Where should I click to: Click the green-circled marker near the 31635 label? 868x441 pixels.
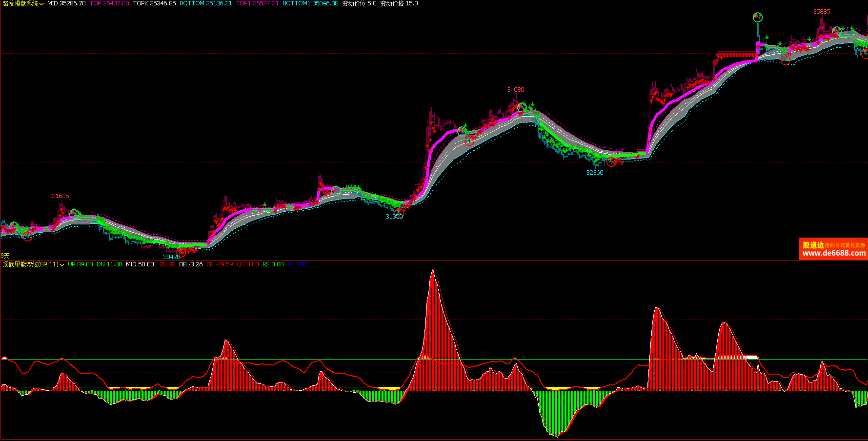(74, 213)
